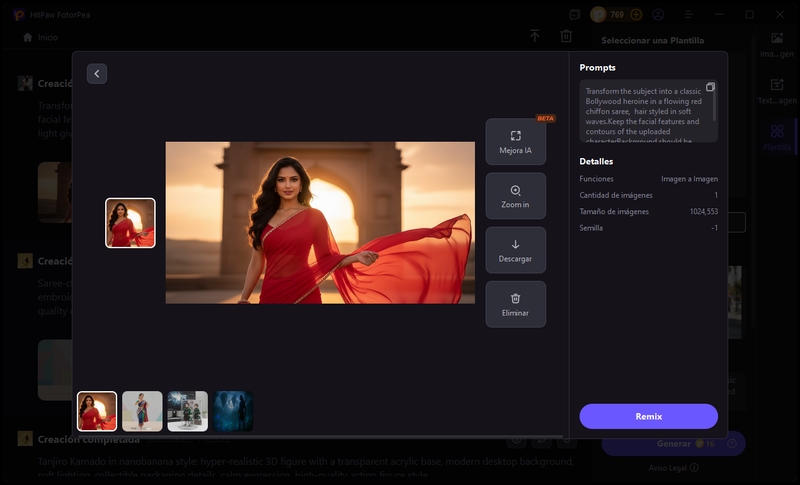800x485 pixels.
Task: Open Aviso Legal info link
Action: click(x=673, y=468)
